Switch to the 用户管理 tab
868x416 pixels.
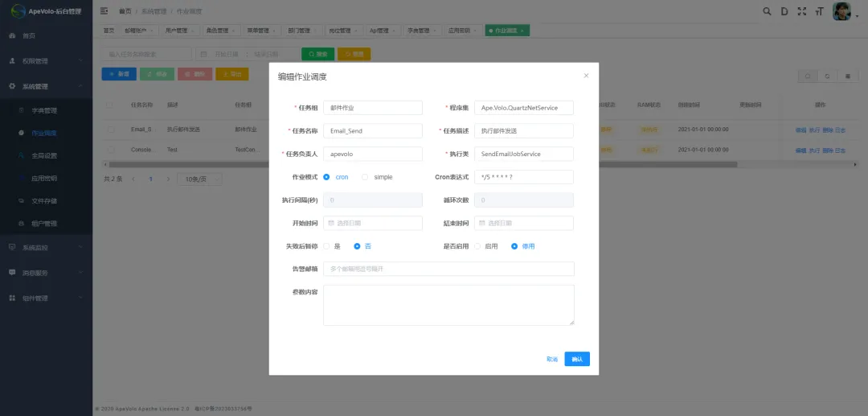coord(178,31)
